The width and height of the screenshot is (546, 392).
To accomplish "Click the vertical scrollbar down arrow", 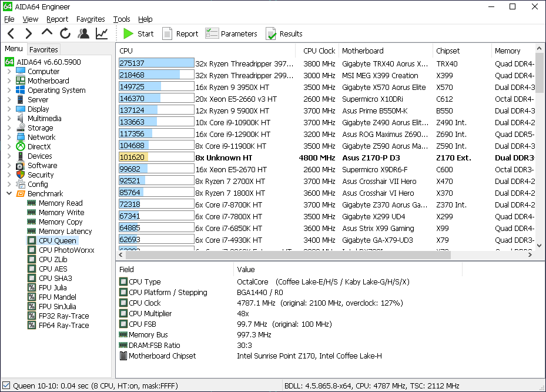I will click(x=539, y=246).
